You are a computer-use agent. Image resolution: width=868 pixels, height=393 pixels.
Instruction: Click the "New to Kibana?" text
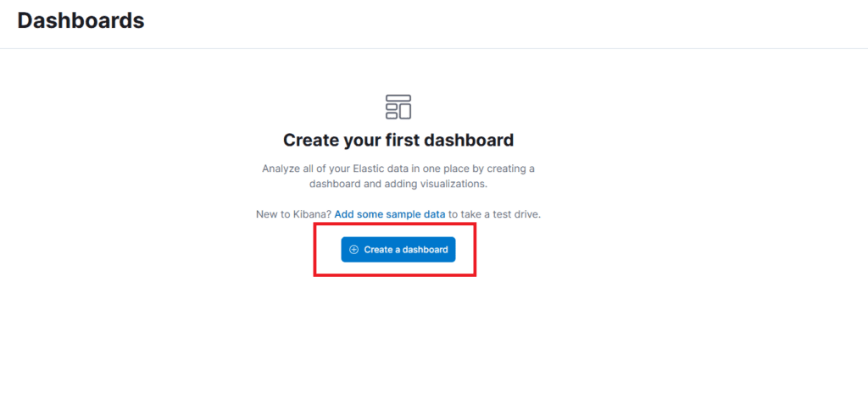point(293,214)
